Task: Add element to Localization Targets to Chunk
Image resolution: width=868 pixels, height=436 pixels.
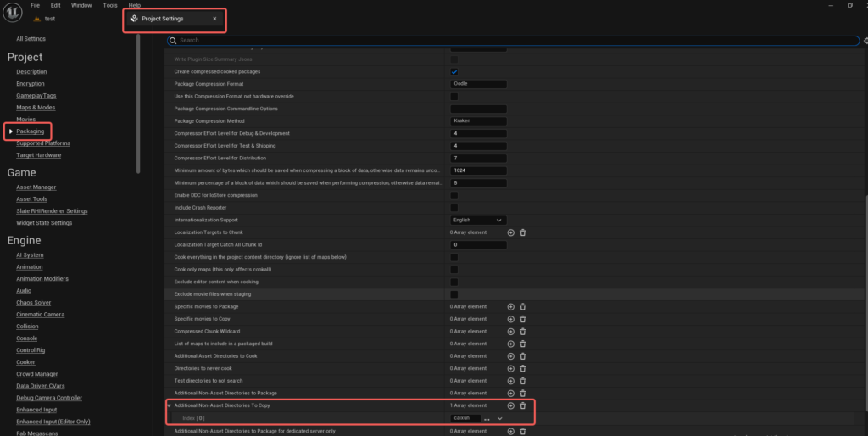Action: tap(510, 232)
